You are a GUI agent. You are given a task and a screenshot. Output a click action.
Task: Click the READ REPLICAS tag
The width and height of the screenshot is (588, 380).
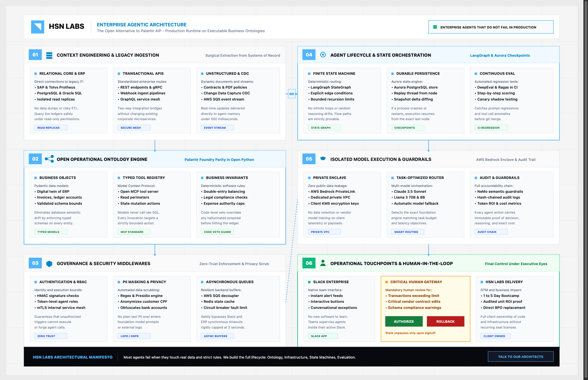point(51,128)
